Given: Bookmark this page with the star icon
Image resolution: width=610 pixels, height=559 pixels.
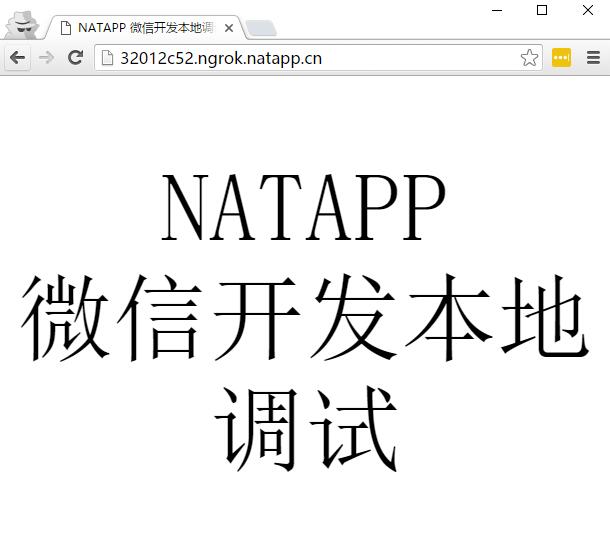Looking at the screenshot, I should [x=529, y=58].
